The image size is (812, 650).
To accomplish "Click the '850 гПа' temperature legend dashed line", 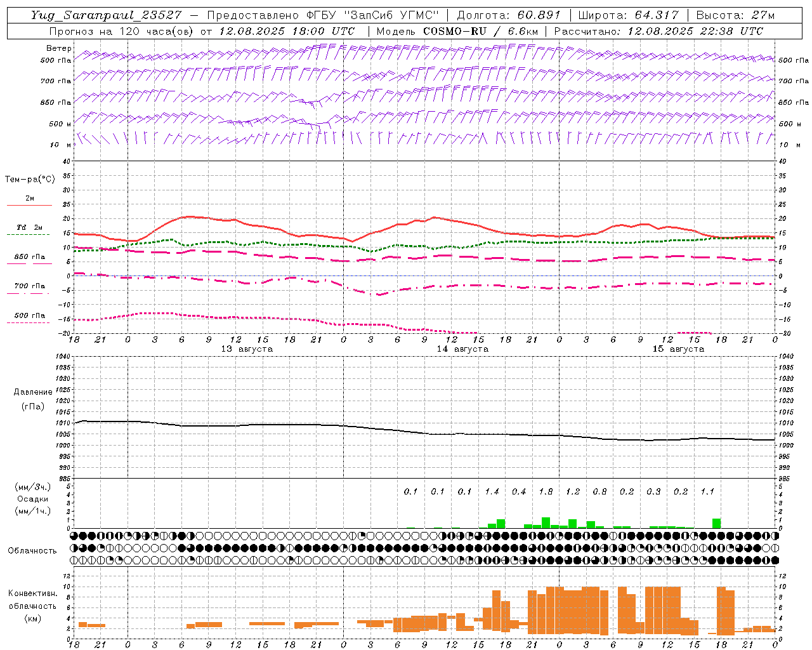I will coord(29,264).
